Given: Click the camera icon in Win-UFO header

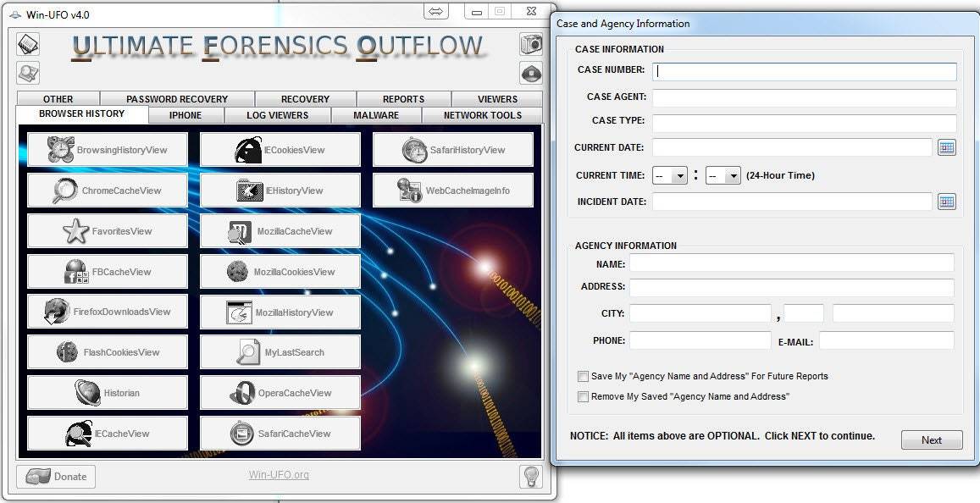Looking at the screenshot, I should [x=531, y=44].
